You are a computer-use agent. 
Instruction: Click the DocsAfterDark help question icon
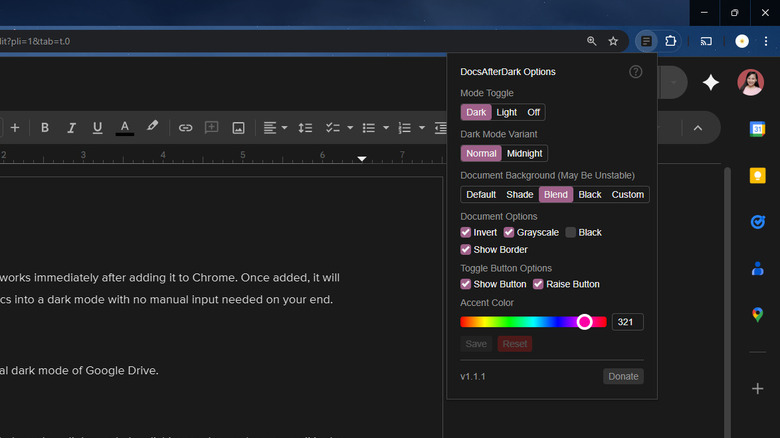tap(636, 72)
